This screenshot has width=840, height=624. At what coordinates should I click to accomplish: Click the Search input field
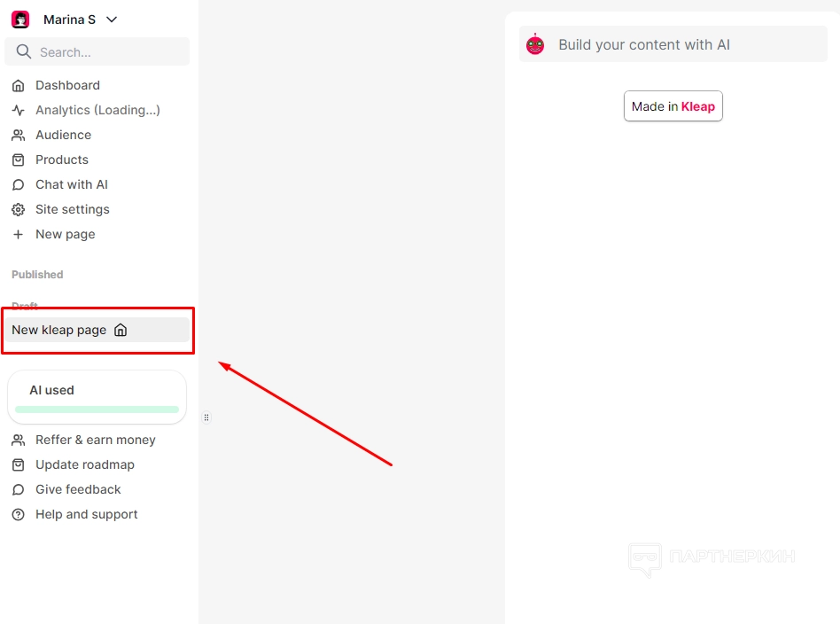click(106, 52)
